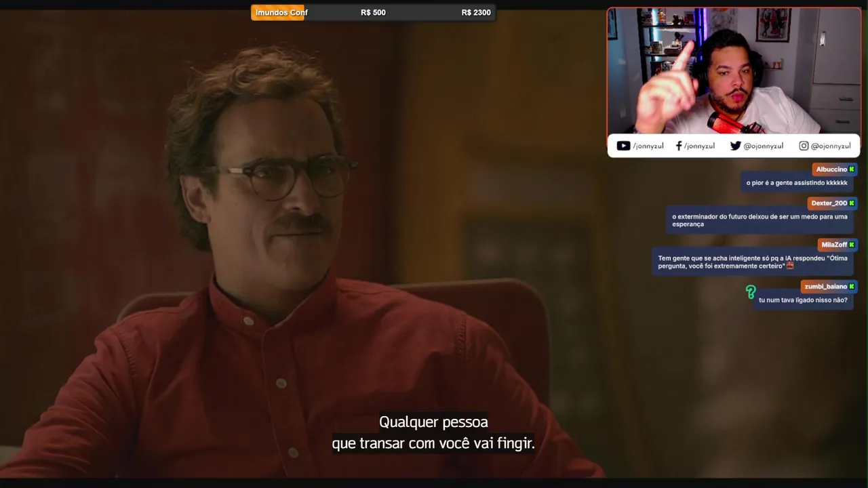This screenshot has width=868, height=488.
Task: Open the Dexter_200 username in chat
Action: [x=829, y=203]
